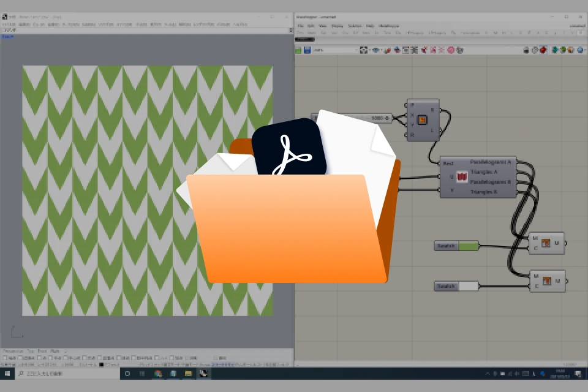Click red pattern component icon labeled Rect

[462, 177]
